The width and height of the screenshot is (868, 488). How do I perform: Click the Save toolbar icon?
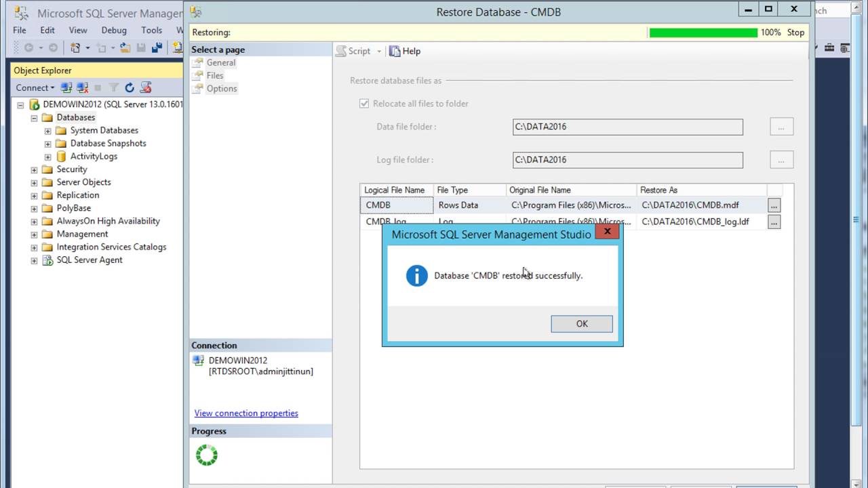[141, 47]
